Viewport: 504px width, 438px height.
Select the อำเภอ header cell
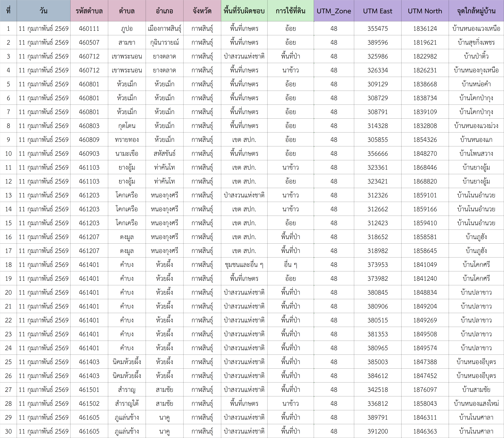164,11
